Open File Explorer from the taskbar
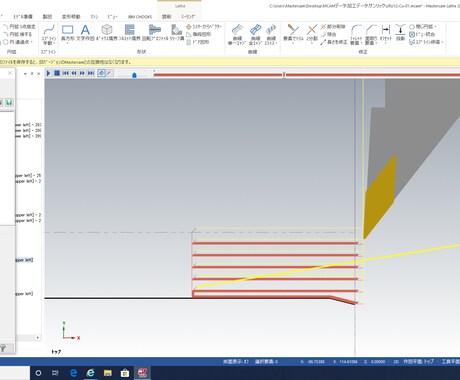Viewport: 460px width, 380px height. point(108,373)
